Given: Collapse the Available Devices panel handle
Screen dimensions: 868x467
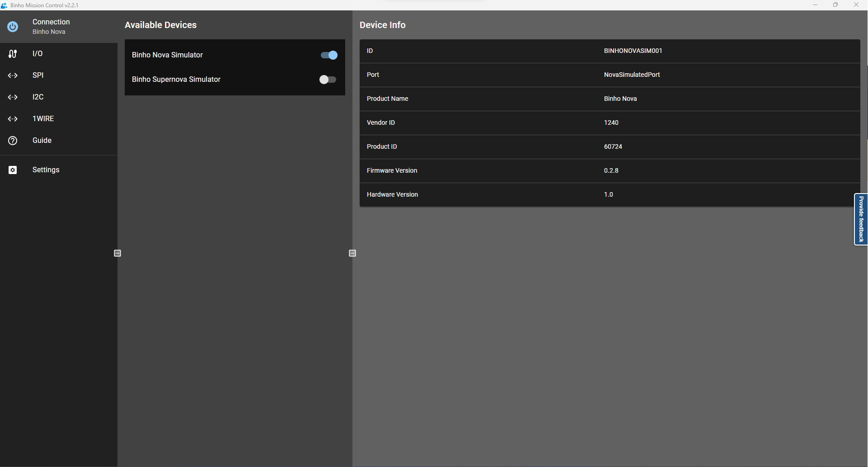Looking at the screenshot, I should [x=352, y=253].
